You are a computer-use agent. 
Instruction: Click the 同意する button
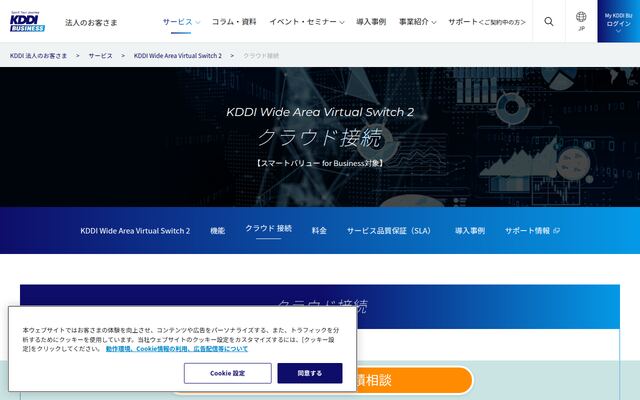310,373
